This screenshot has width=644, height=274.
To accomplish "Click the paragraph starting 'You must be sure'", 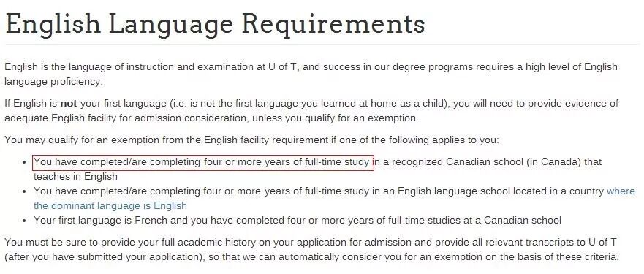I will [311, 250].
